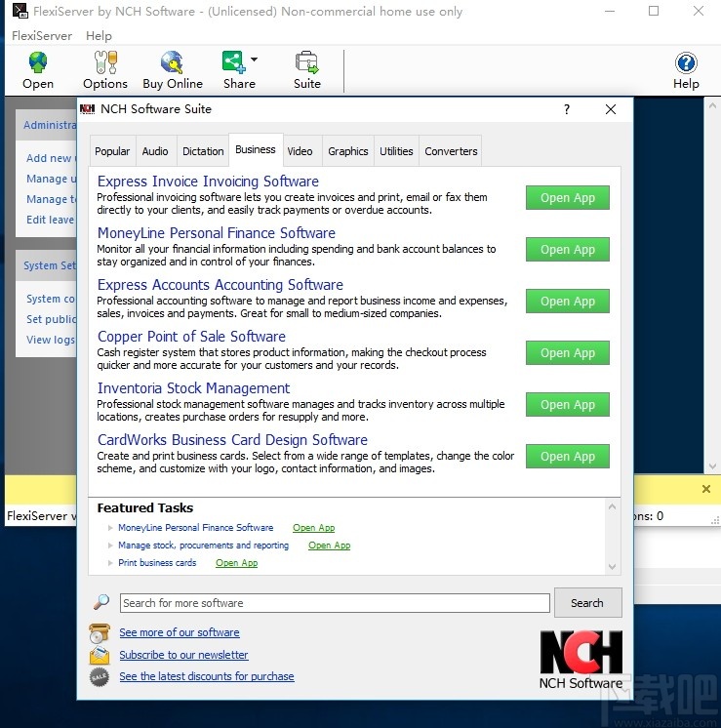Image resolution: width=721 pixels, height=728 pixels.
Task: Expand Print business cards triangle
Action: tap(110, 563)
